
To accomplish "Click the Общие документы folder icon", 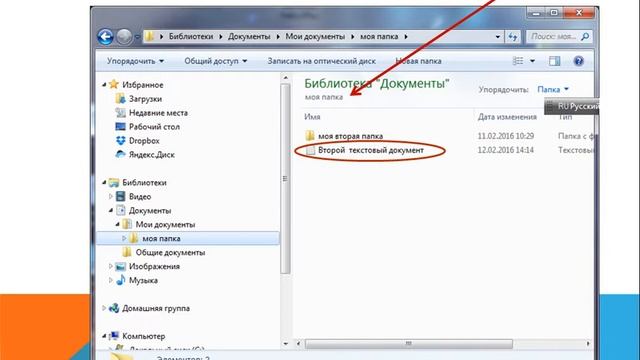I will (127, 252).
